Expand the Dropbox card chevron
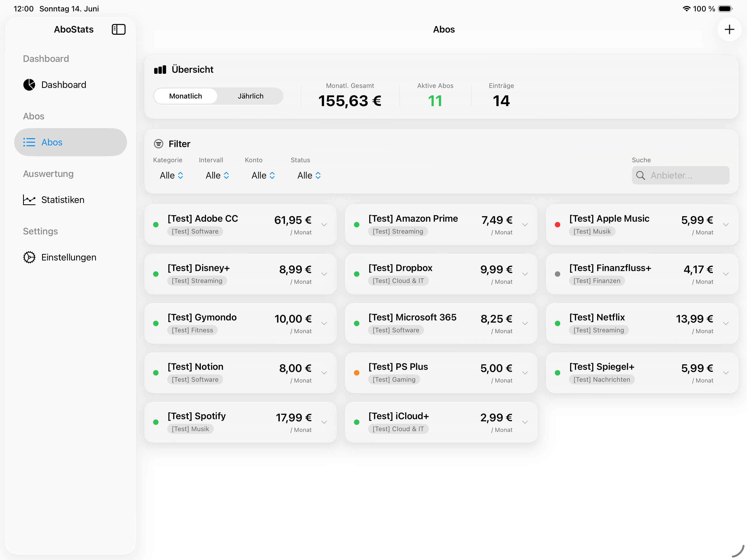 click(x=525, y=274)
